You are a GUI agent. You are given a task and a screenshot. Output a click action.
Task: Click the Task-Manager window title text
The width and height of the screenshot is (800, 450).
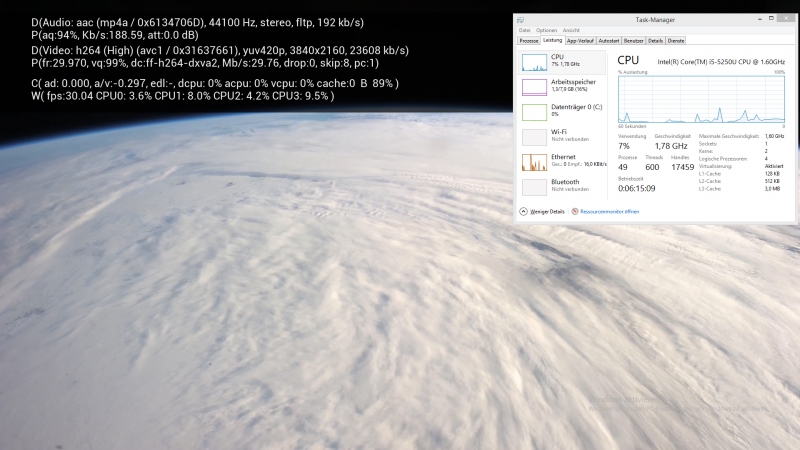[655, 20]
